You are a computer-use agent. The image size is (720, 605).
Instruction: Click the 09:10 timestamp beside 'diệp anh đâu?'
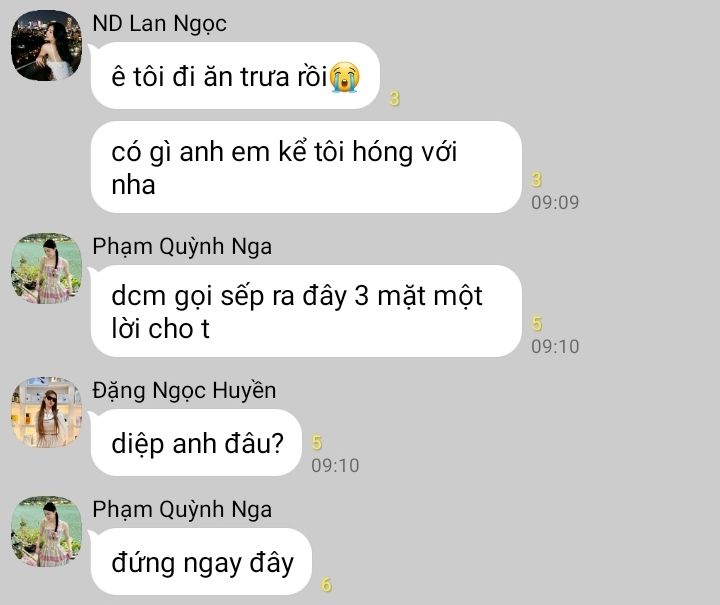click(x=335, y=465)
